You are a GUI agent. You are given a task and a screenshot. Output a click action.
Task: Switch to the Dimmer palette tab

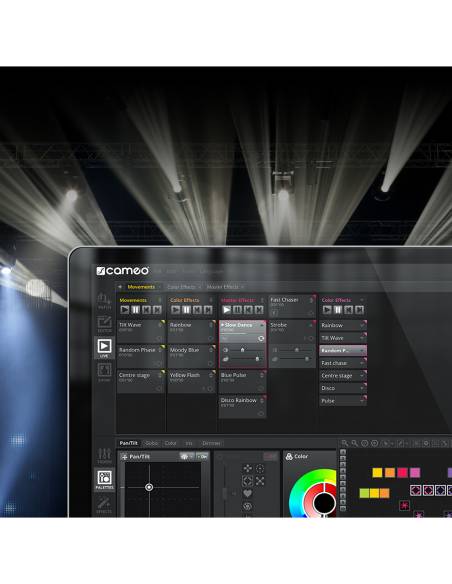tap(211, 443)
